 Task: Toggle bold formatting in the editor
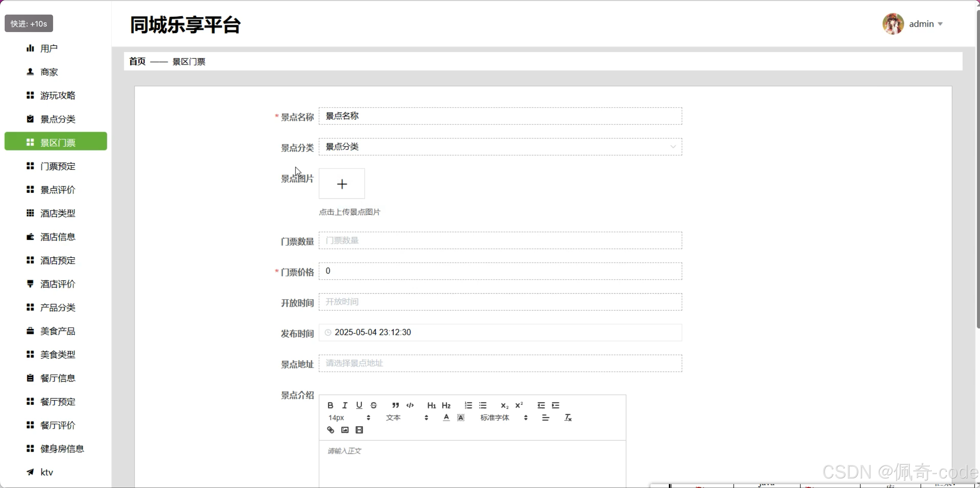point(330,405)
